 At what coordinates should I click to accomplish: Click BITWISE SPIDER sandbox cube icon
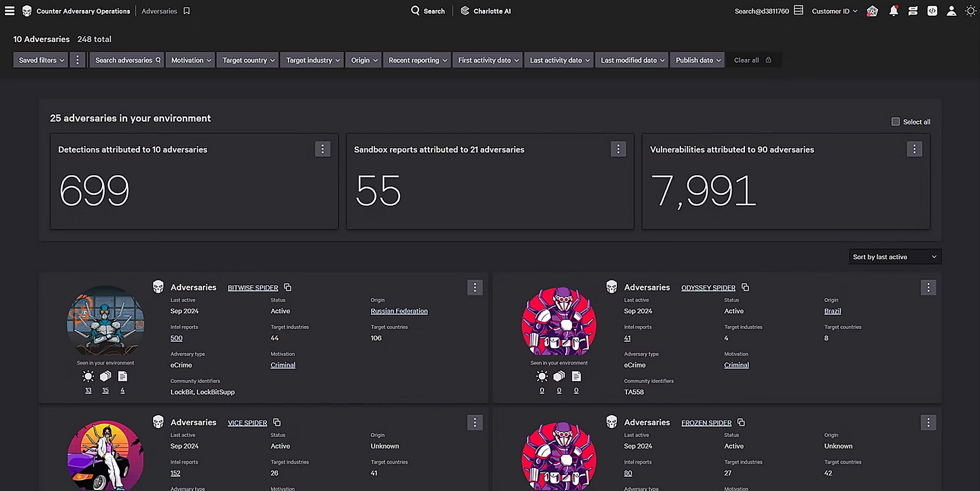(x=105, y=376)
